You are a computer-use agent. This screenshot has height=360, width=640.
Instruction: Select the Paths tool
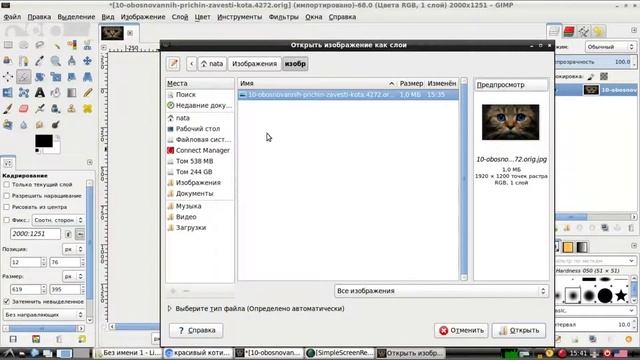tap(24, 61)
